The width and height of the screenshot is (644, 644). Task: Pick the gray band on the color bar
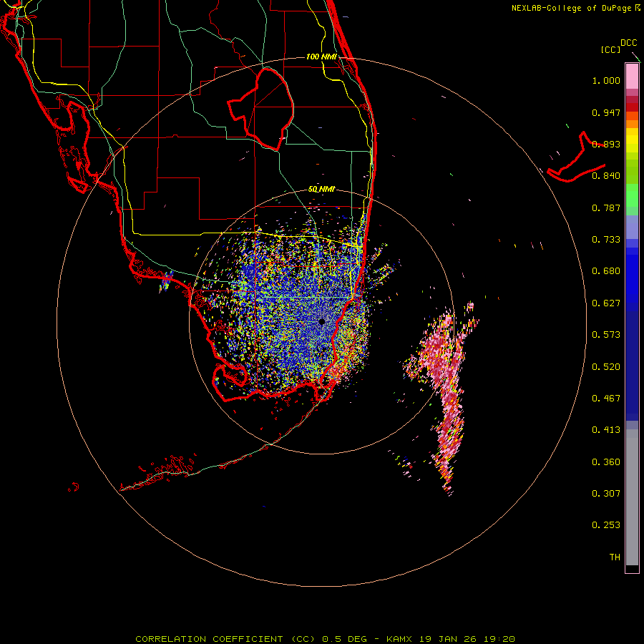click(632, 497)
